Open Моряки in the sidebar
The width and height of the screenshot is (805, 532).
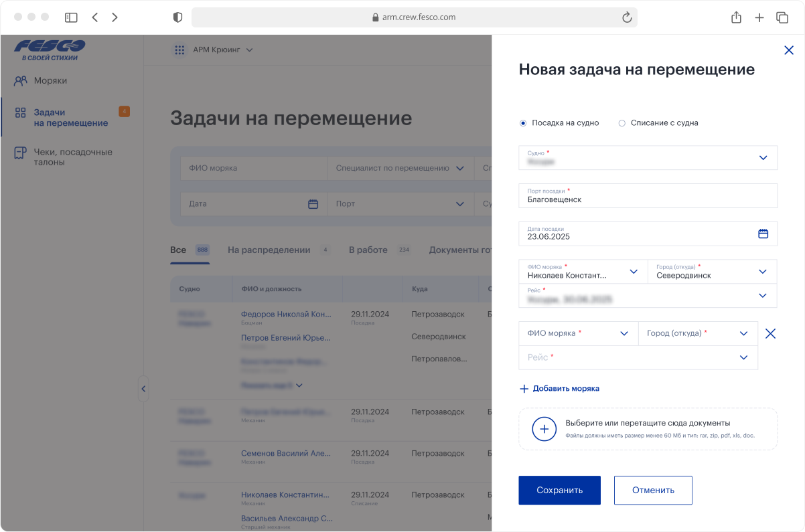coord(50,81)
